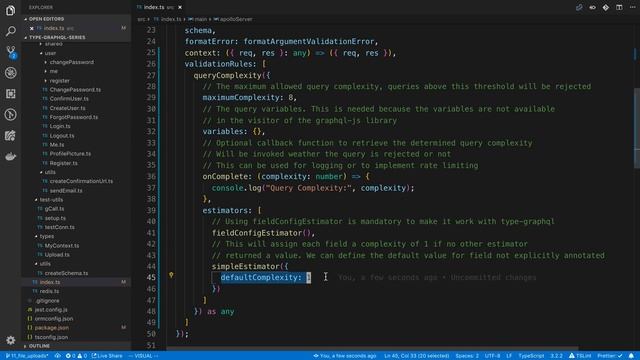Viewport: 640px width, 360px height.
Task: Click the toggle-blame icon left of diamond icon
Action: coord(593,7)
